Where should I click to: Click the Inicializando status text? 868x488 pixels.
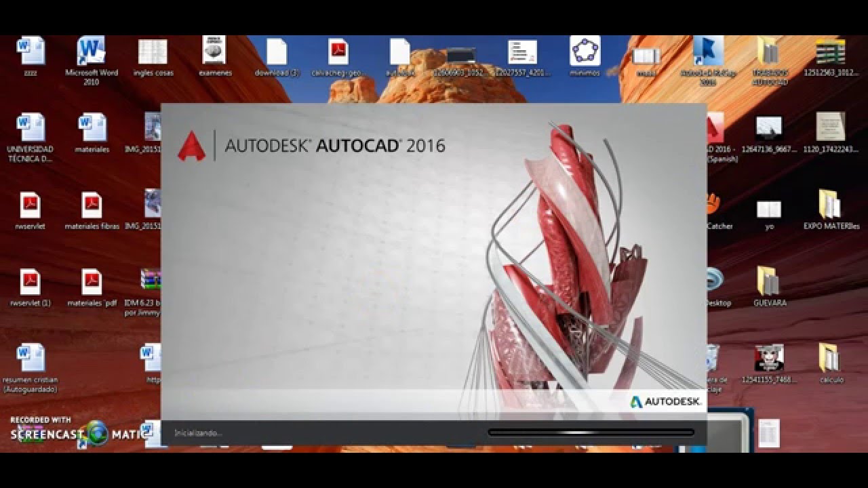[198, 432]
